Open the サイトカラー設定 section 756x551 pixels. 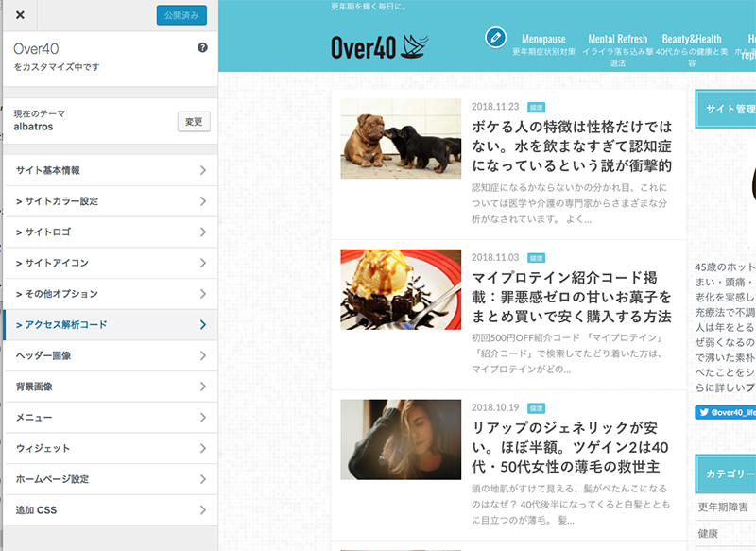110,201
